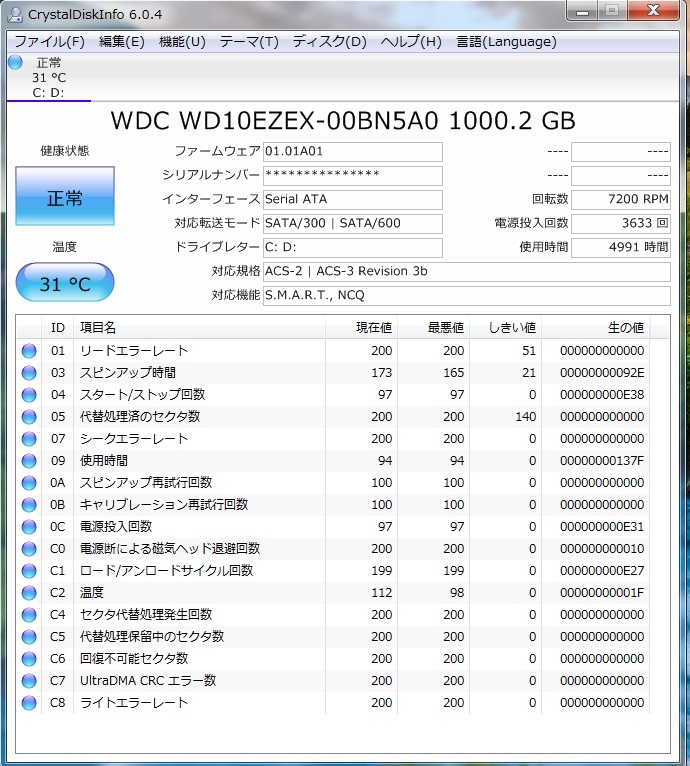Image resolution: width=690 pixels, height=766 pixels.
Task: Click raw value 00000000137F
Action: [x=602, y=461]
